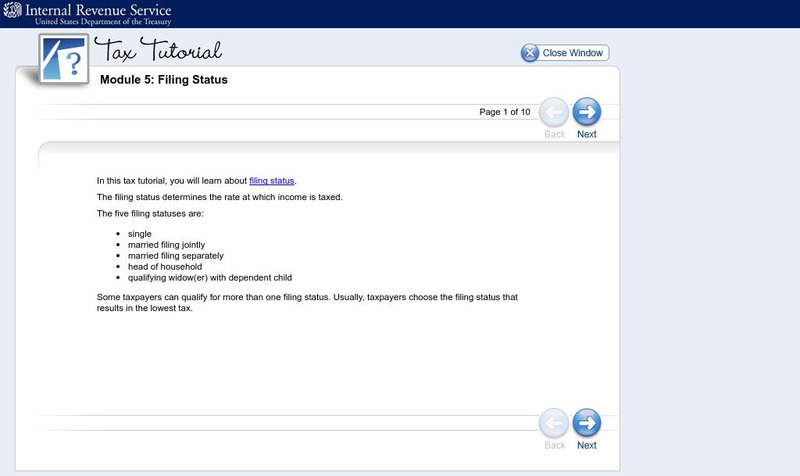The image size is (800, 476).
Task: Click the top Next text label
Action: pyautogui.click(x=587, y=134)
